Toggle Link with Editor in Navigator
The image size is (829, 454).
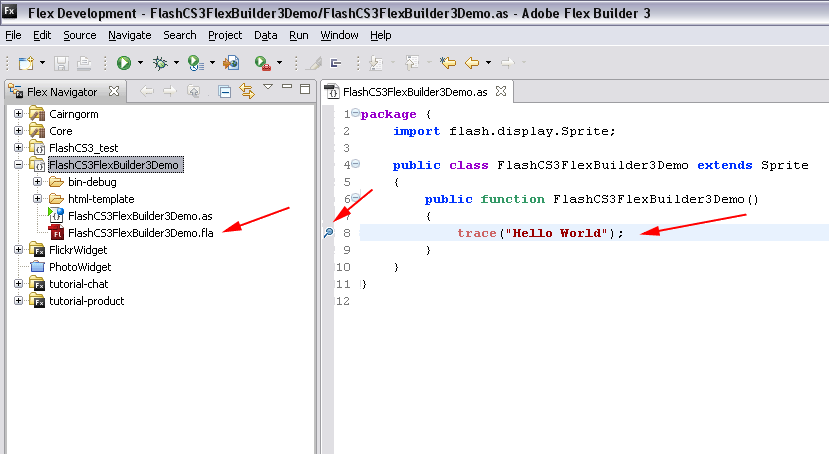coord(247,91)
